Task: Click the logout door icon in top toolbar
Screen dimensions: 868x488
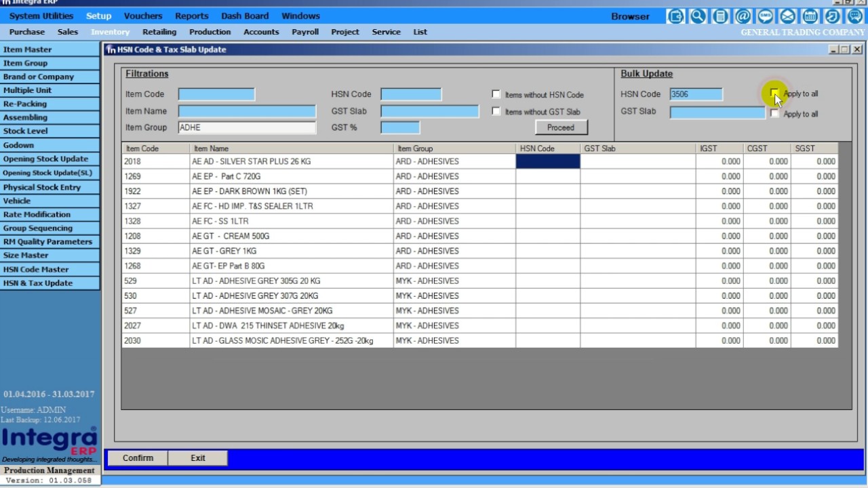Action: pyautogui.click(x=675, y=16)
